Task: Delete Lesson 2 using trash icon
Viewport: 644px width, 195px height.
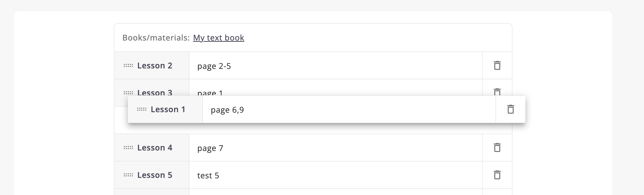Action: coord(497,65)
